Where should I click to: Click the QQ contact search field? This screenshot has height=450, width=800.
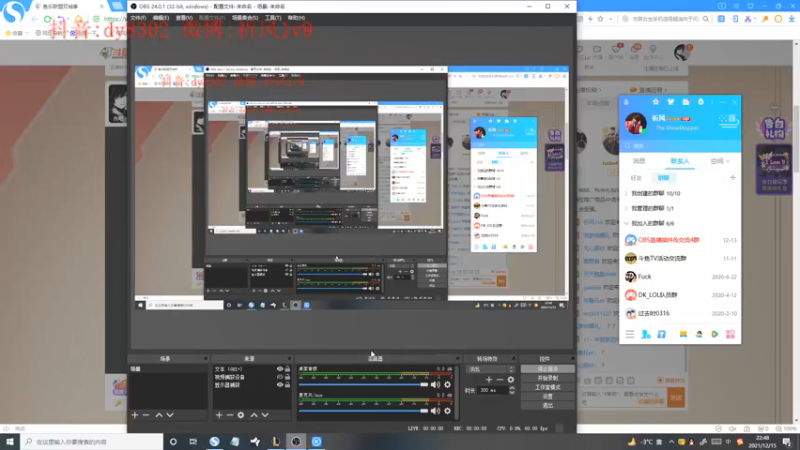point(680,146)
